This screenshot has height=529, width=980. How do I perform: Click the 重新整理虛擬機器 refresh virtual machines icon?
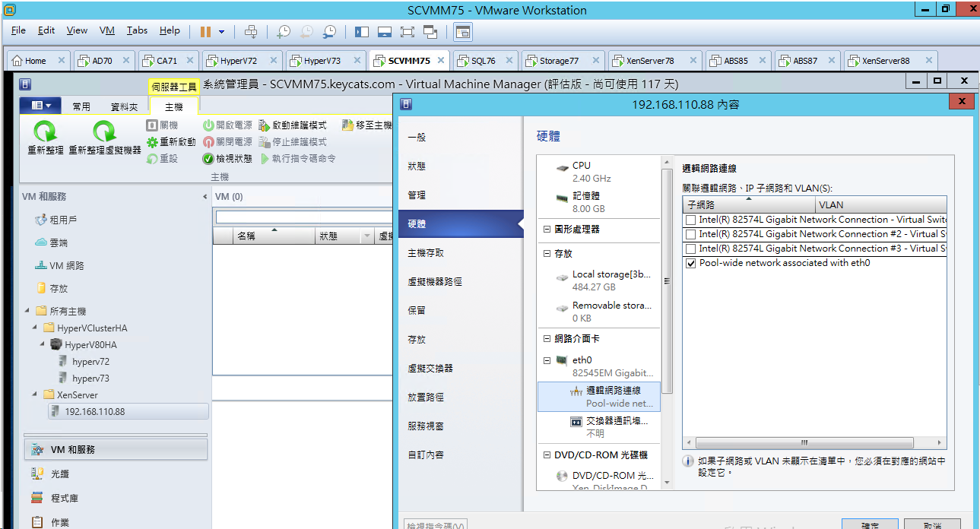coord(105,132)
